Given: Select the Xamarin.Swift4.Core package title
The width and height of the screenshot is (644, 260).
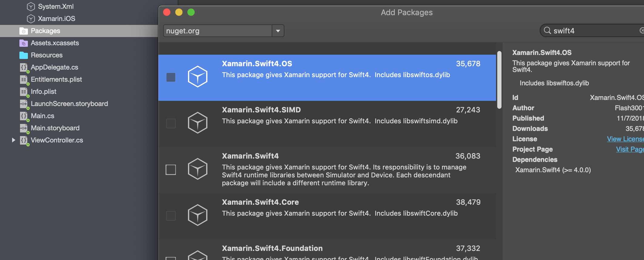Looking at the screenshot, I should [x=260, y=202].
